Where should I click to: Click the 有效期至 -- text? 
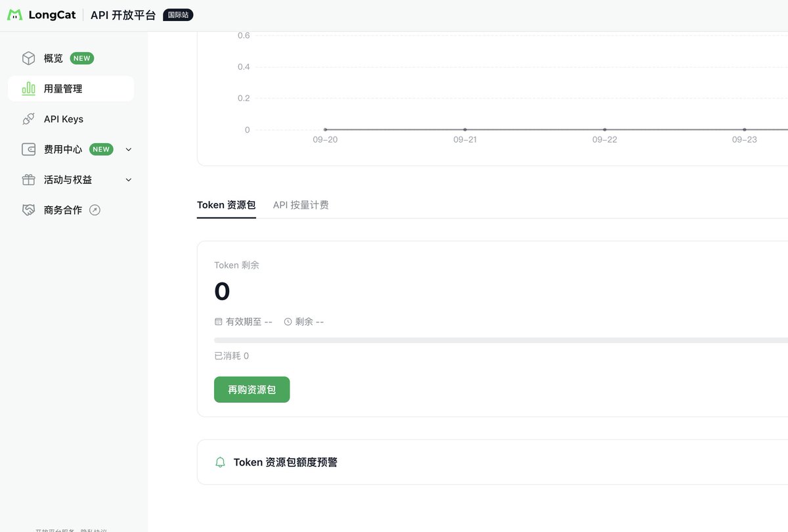point(249,322)
